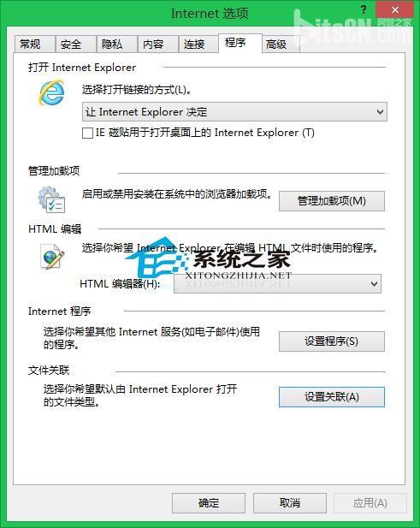Viewport: 420px width, 528px height.
Task: Switch to the 常规 tab
Action: point(35,44)
